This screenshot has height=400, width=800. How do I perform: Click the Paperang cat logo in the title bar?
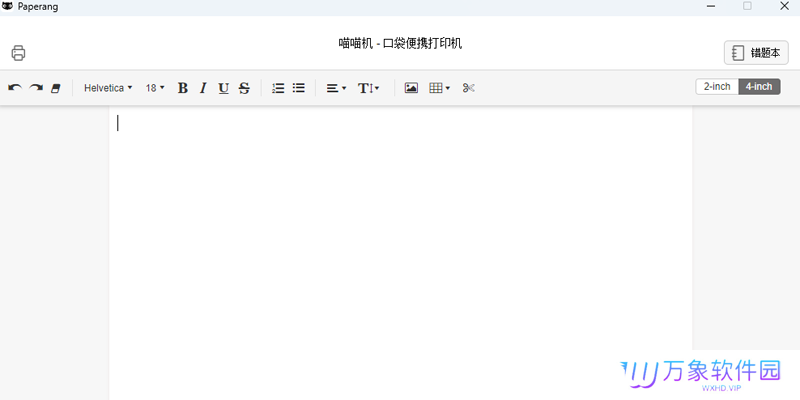point(7,7)
